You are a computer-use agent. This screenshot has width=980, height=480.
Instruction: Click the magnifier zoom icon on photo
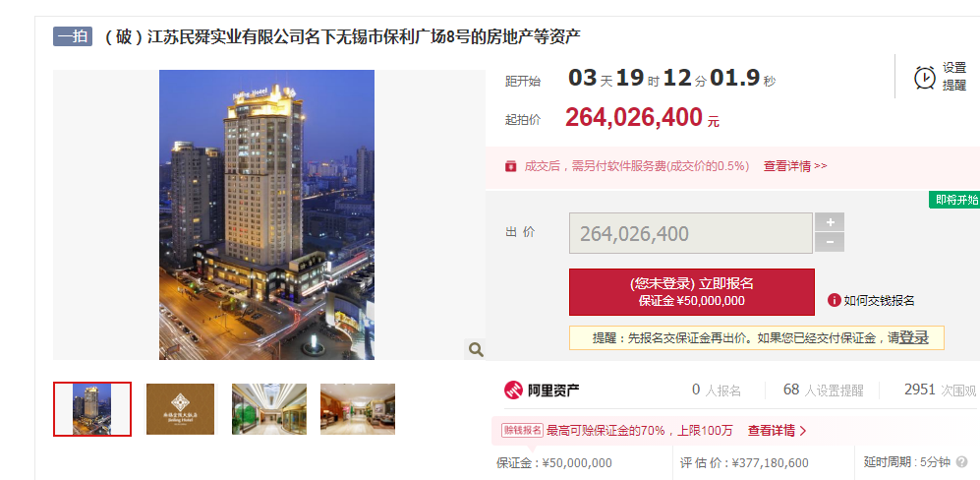(476, 349)
